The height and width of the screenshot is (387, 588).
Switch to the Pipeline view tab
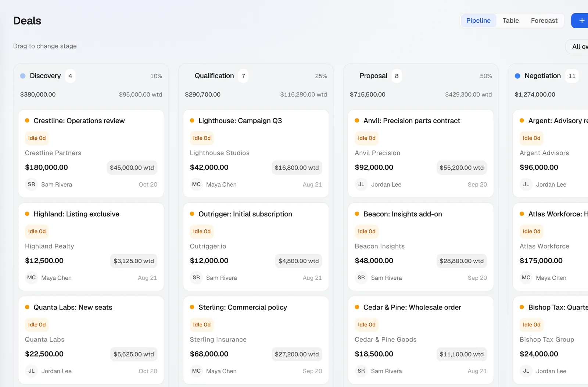(x=478, y=21)
